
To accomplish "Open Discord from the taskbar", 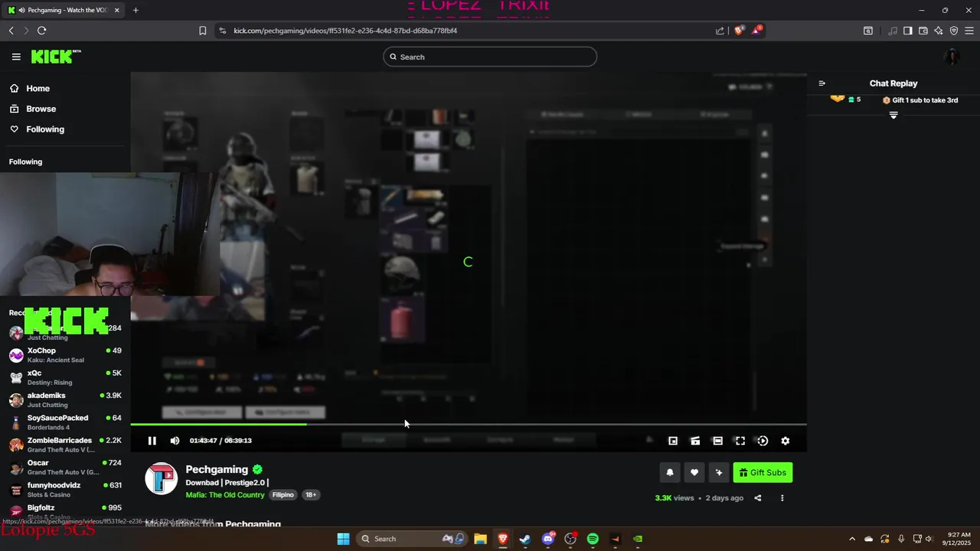I will click(548, 539).
